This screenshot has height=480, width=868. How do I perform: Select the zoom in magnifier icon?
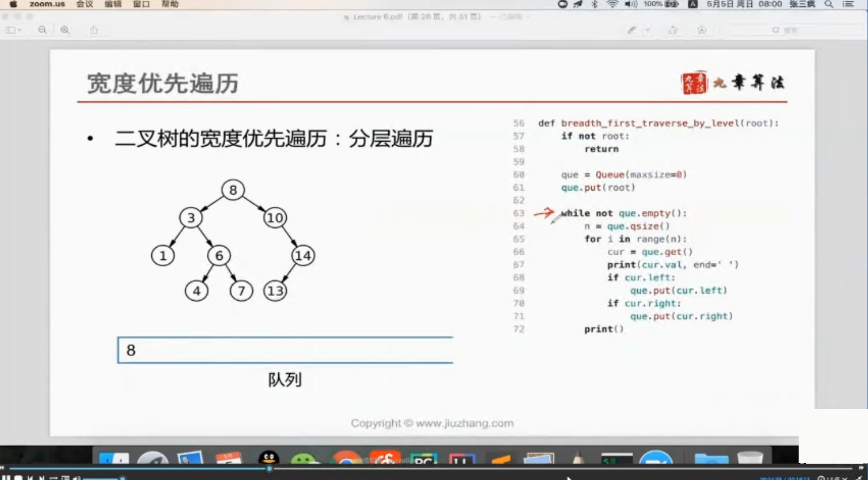tap(65, 30)
